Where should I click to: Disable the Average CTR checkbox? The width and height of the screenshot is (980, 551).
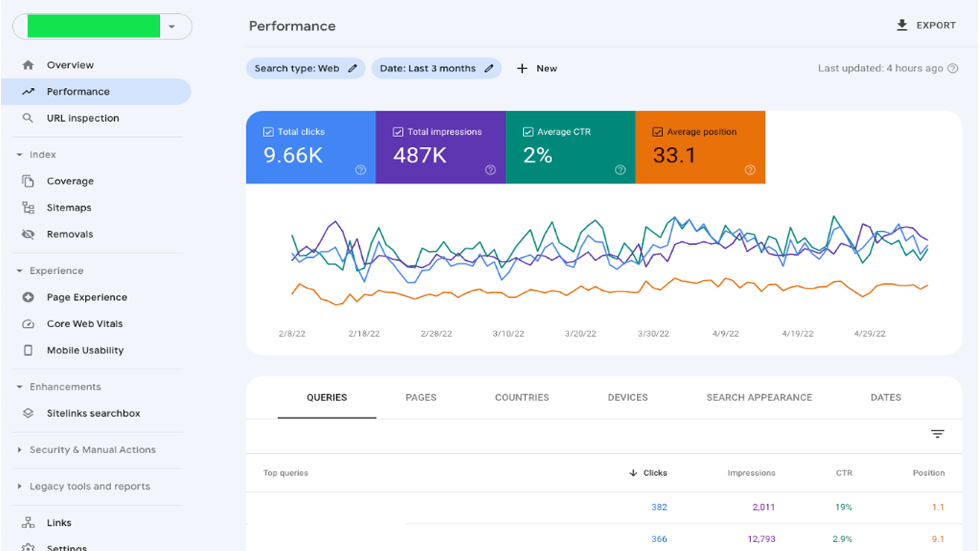[x=528, y=132]
